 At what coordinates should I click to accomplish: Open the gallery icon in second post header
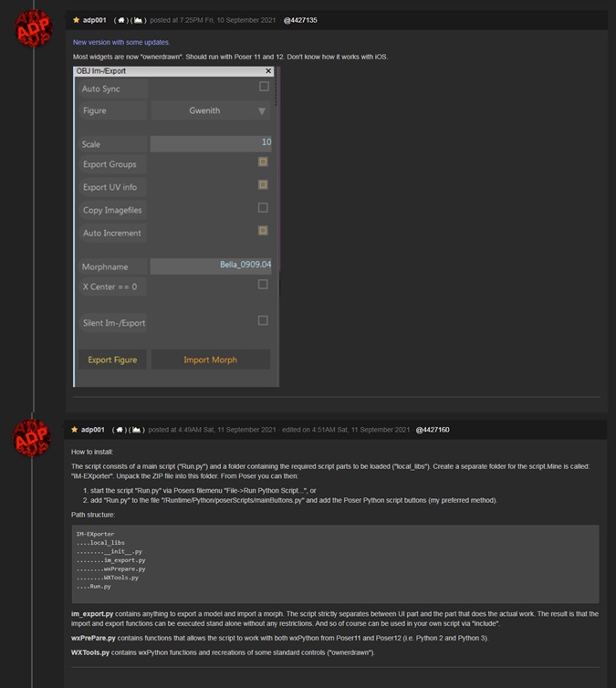coord(137,430)
